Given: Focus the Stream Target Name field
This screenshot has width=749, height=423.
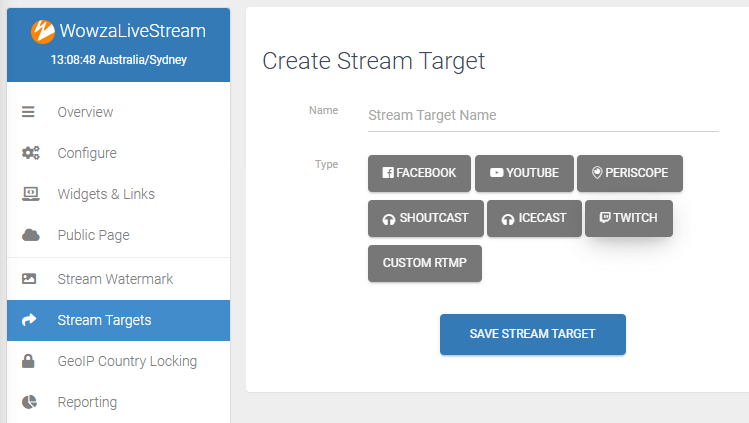Looking at the screenshot, I should [x=543, y=116].
